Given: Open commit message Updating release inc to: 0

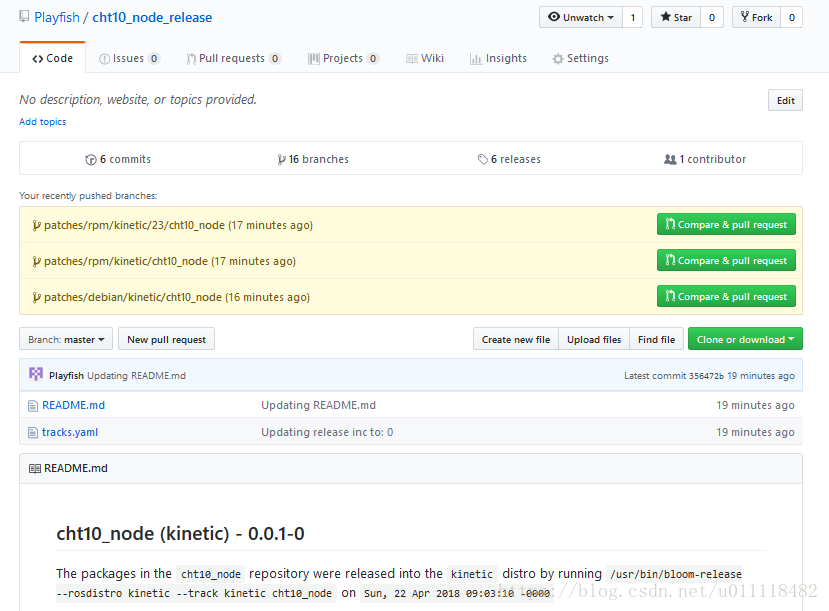Looking at the screenshot, I should [x=327, y=432].
